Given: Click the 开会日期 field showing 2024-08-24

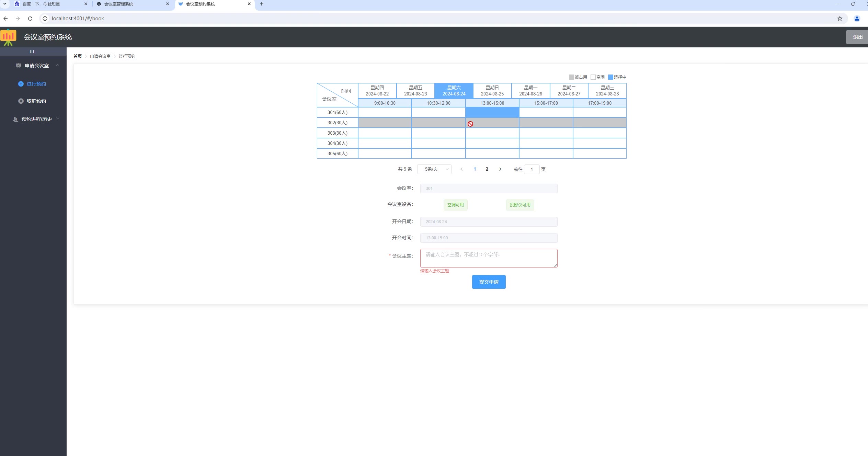Looking at the screenshot, I should point(489,222).
